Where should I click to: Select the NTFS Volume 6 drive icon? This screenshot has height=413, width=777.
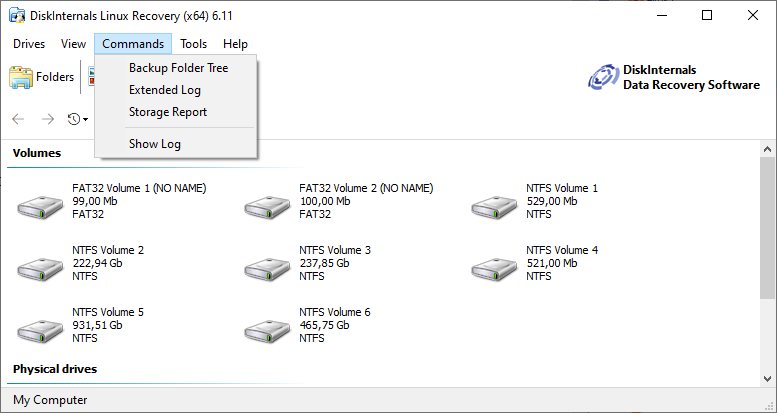(x=266, y=330)
